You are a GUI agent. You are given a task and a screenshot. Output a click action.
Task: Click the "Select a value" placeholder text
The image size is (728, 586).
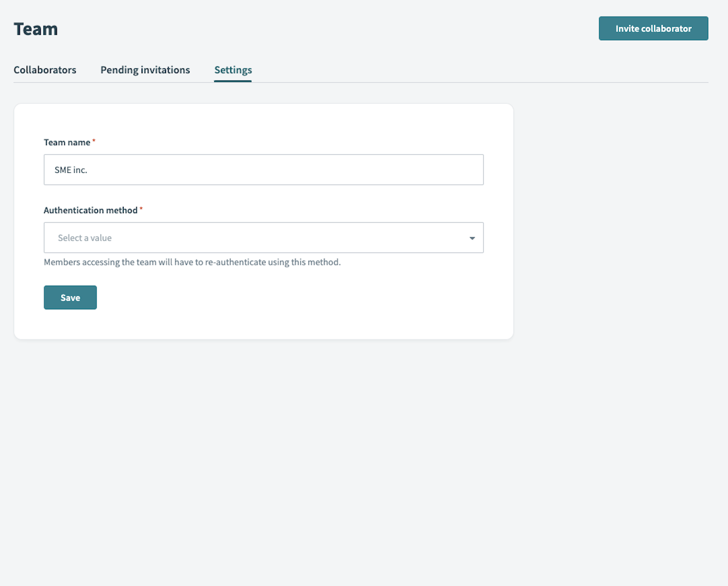[x=85, y=238]
